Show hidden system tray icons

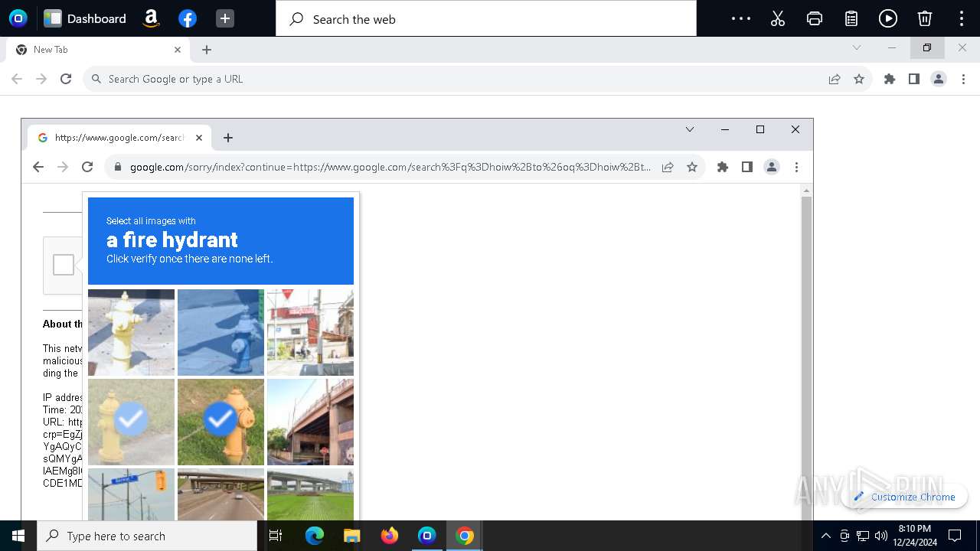[825, 536]
